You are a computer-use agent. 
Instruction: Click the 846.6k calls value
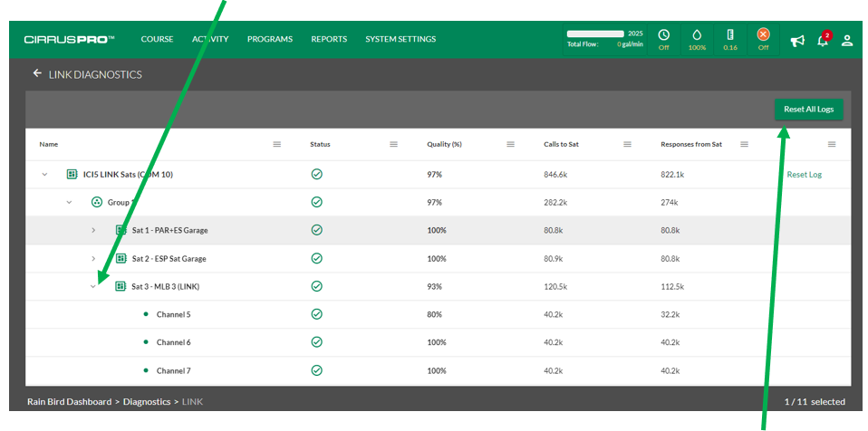[555, 174]
